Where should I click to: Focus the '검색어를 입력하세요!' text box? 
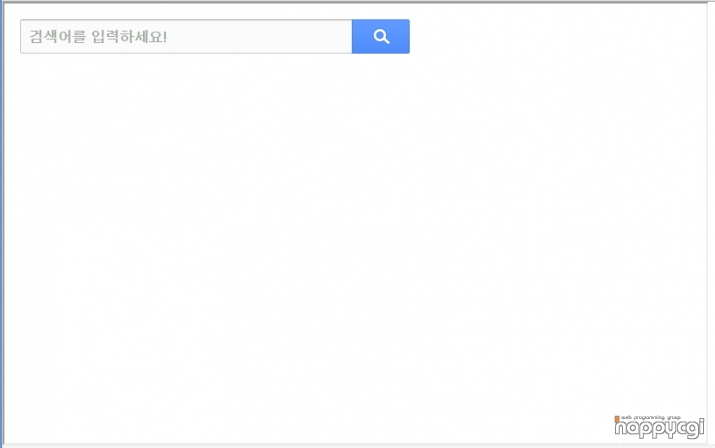[x=186, y=36]
